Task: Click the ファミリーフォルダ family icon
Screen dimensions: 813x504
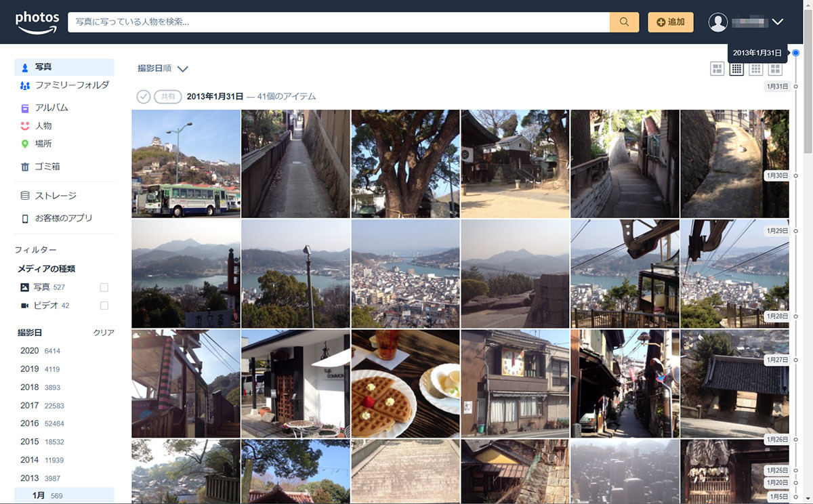Action: pos(25,85)
